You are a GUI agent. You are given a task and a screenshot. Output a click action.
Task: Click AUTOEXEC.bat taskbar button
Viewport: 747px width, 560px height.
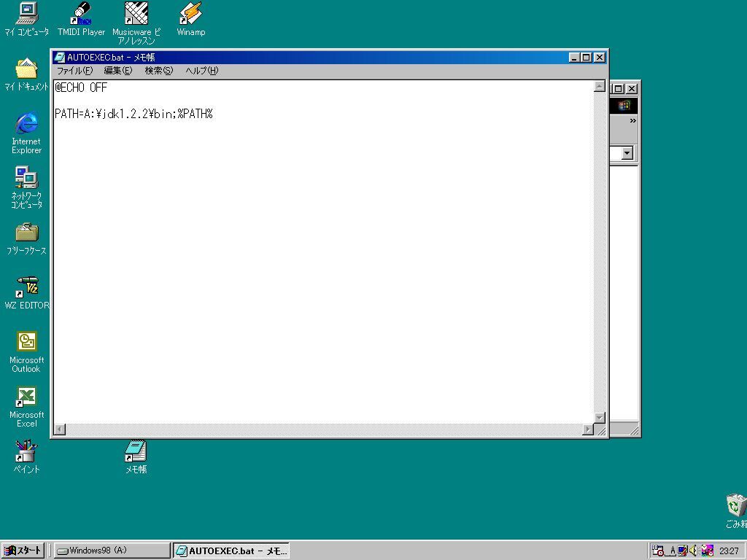(x=231, y=551)
